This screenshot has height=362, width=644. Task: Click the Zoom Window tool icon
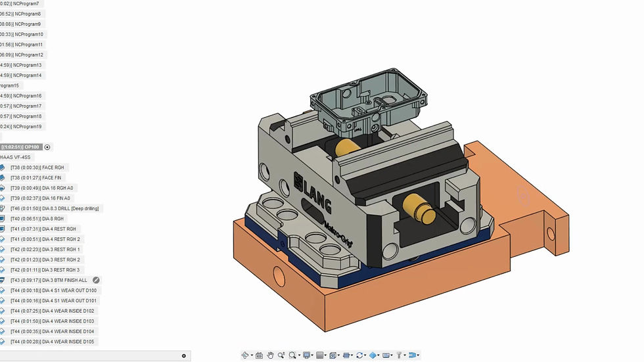point(292,355)
